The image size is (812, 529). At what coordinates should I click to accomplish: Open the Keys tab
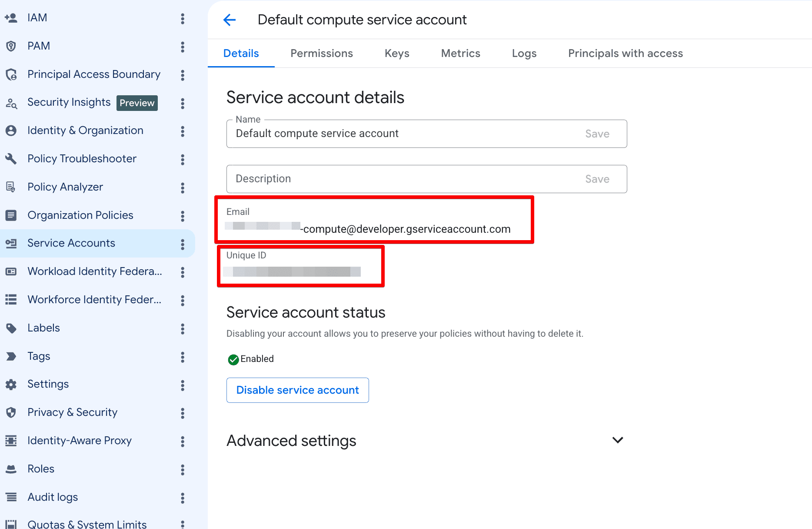point(397,54)
